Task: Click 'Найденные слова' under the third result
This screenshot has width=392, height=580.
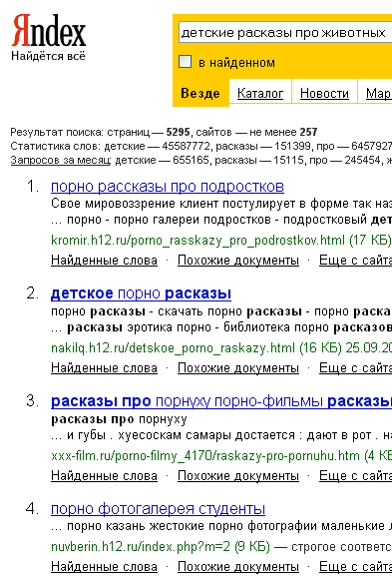Action: (x=104, y=476)
